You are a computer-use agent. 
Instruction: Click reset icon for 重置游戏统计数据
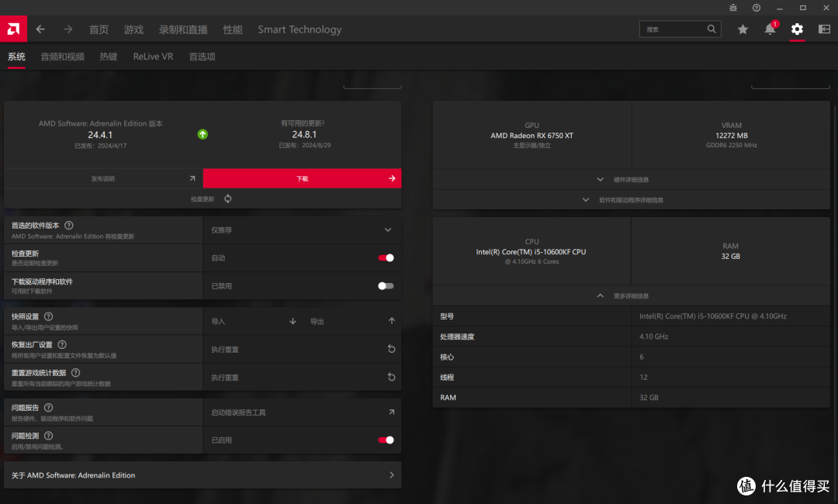coord(391,377)
